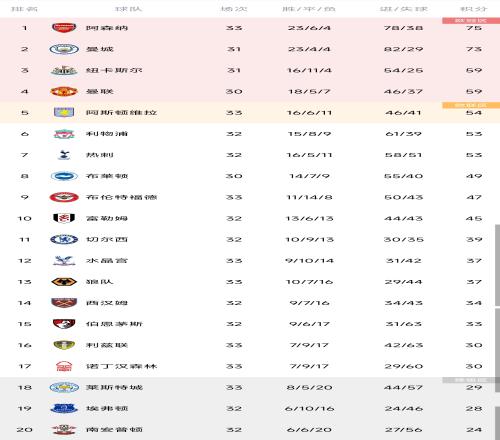Select the Tottenham cockerel logo
The image size is (500, 440).
[x=64, y=155]
